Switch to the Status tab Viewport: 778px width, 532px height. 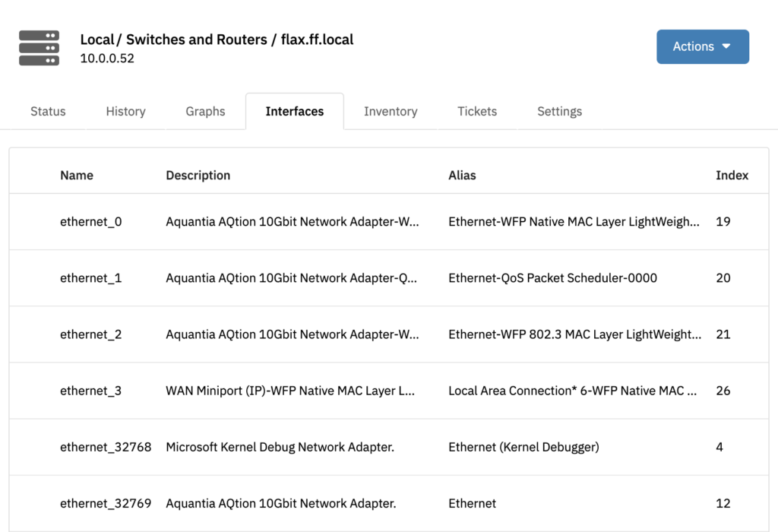(48, 111)
